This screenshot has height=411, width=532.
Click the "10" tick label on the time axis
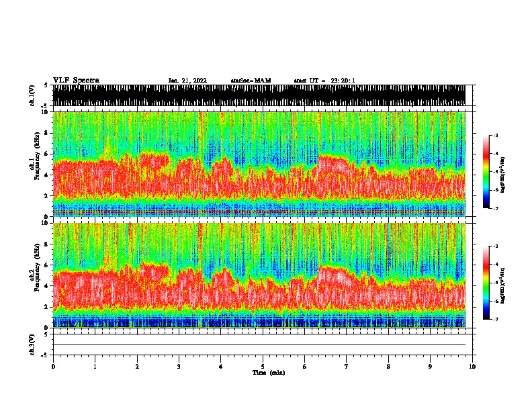click(472, 367)
